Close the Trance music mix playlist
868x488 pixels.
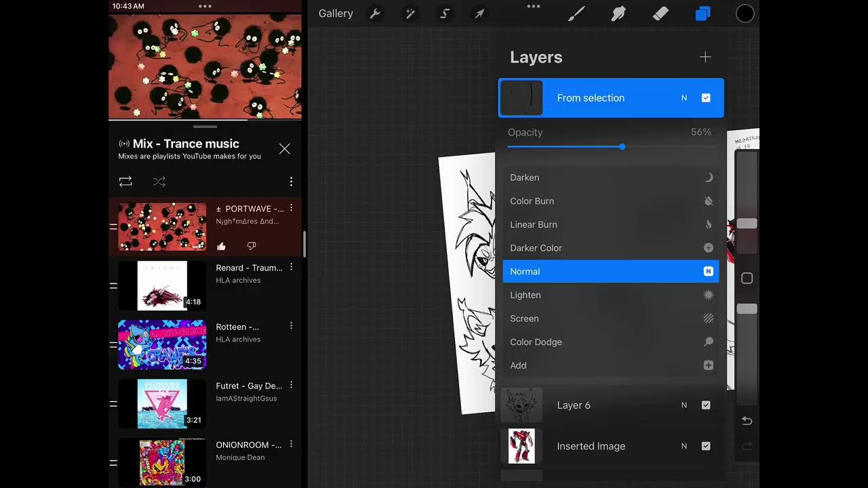pos(285,148)
